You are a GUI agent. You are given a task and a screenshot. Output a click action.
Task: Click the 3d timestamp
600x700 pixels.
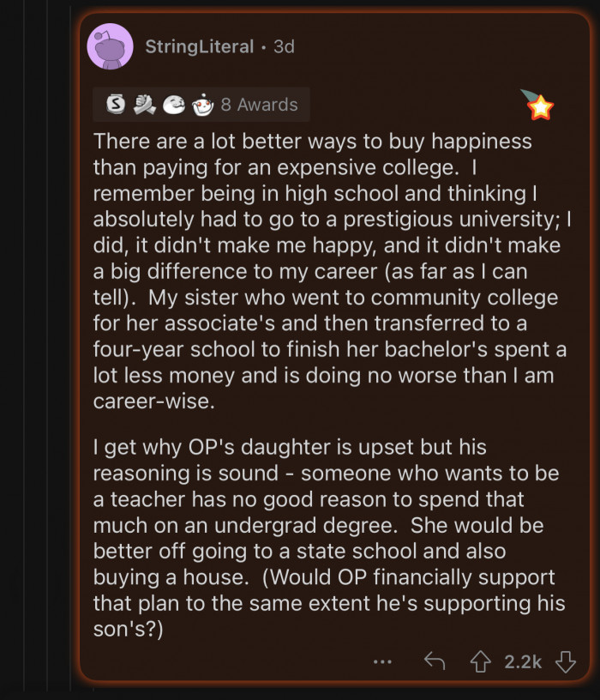tap(285, 47)
